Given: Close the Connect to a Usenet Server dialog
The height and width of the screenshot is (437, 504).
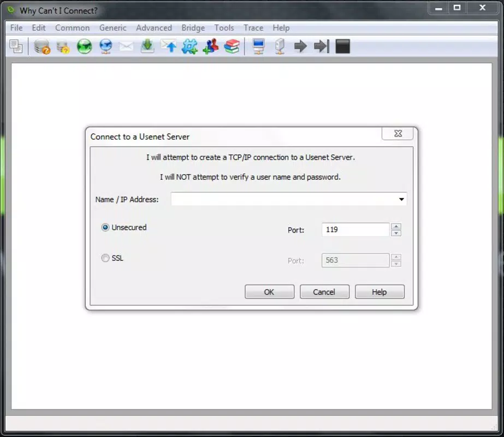Looking at the screenshot, I should (398, 133).
